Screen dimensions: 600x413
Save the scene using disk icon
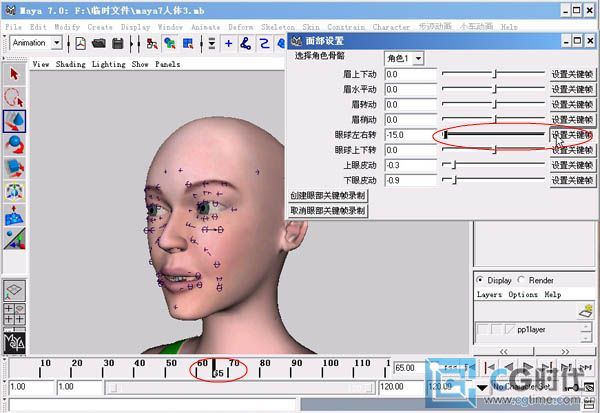click(x=118, y=44)
